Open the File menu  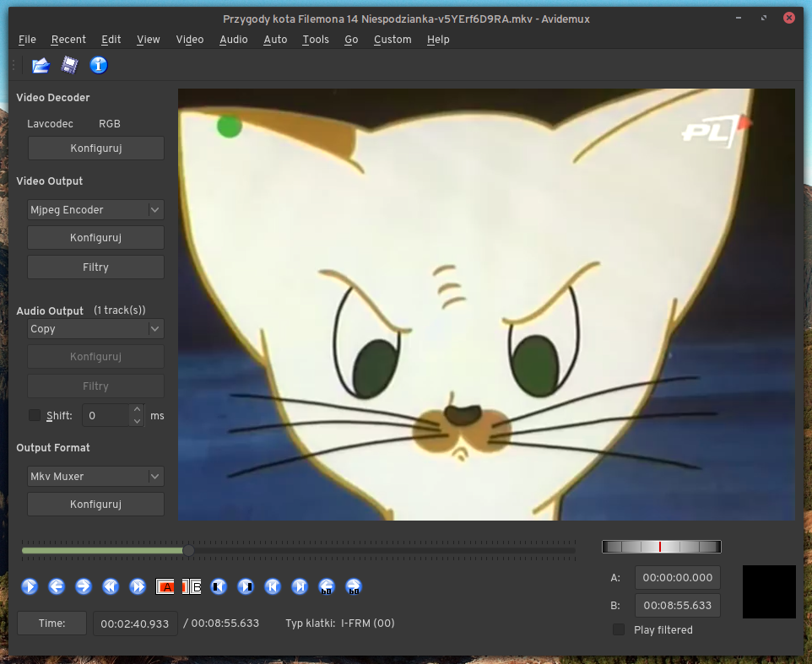coord(28,40)
